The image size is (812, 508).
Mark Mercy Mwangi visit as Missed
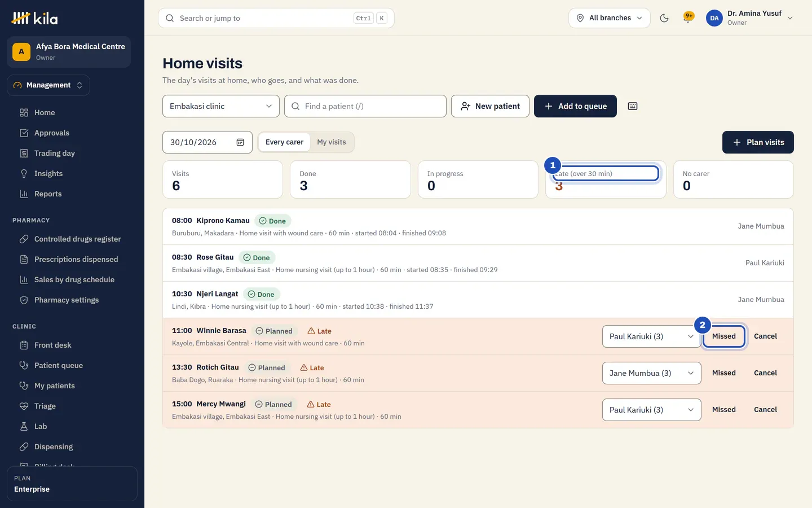point(724,410)
